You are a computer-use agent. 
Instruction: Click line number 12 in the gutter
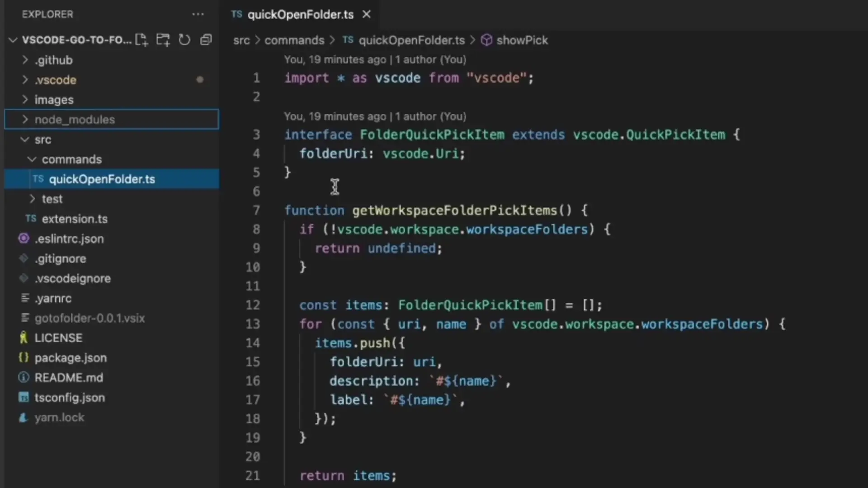click(253, 305)
